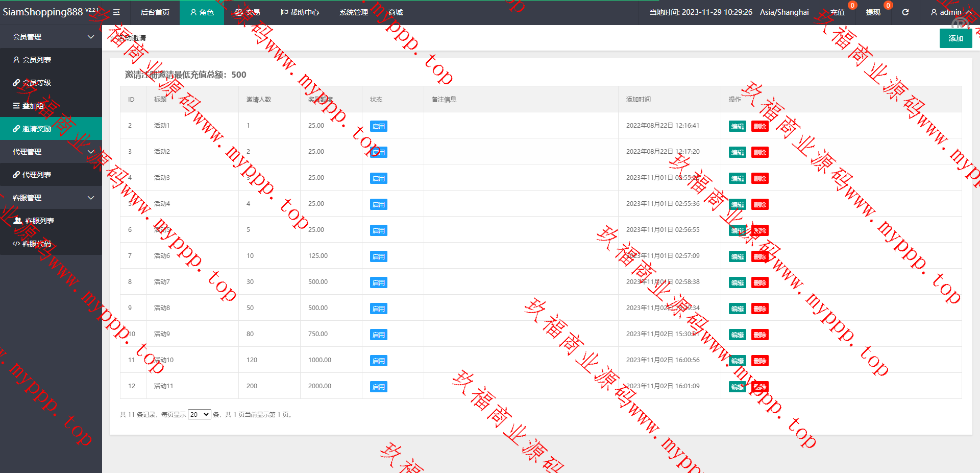Switch to the 帮助中心 top menu

(x=300, y=12)
